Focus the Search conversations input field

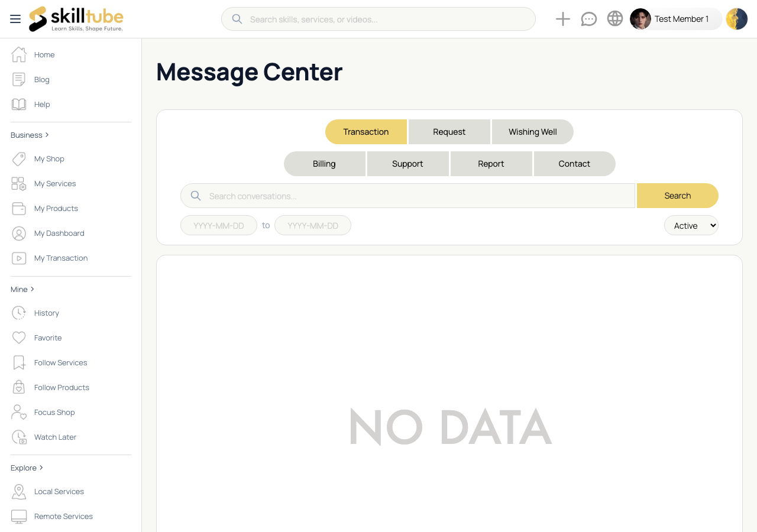[x=407, y=196]
